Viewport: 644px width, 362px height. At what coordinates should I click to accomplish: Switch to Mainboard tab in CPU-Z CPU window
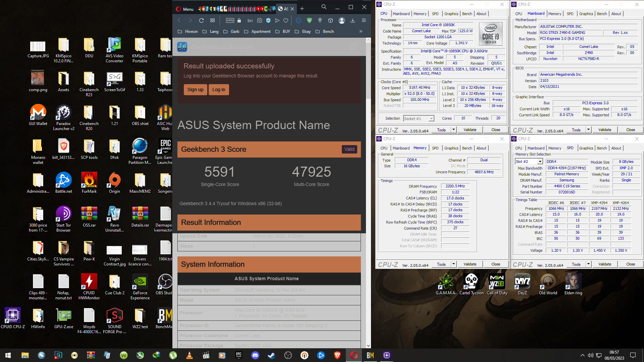point(401,14)
